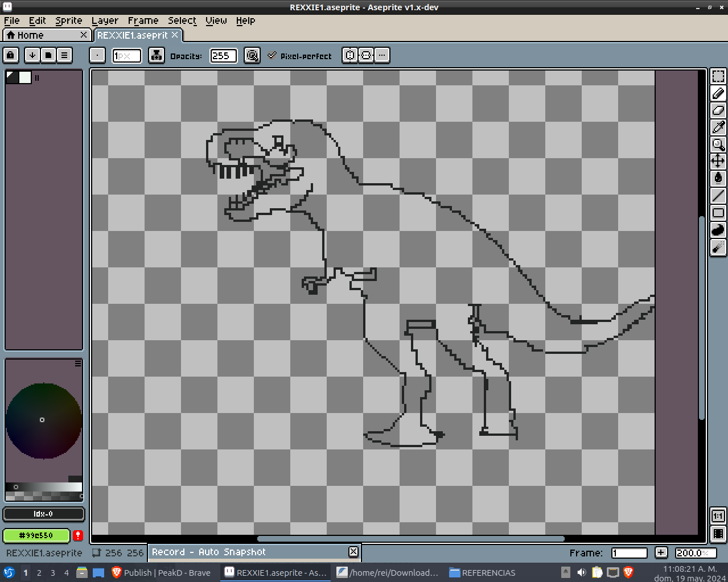Open the symmetry options ellipsis button

382,55
